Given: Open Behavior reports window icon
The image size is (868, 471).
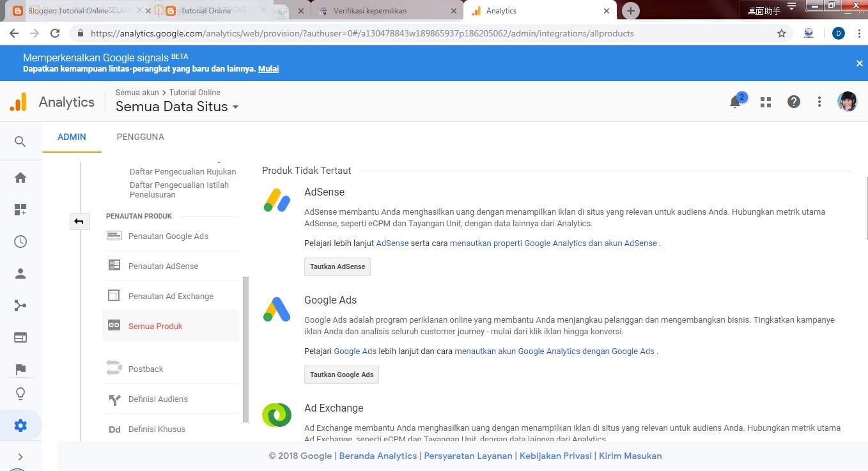Looking at the screenshot, I should click(x=20, y=337).
